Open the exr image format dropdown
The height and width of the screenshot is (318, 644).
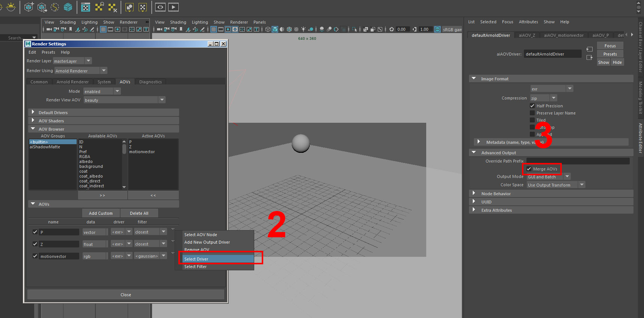click(570, 89)
